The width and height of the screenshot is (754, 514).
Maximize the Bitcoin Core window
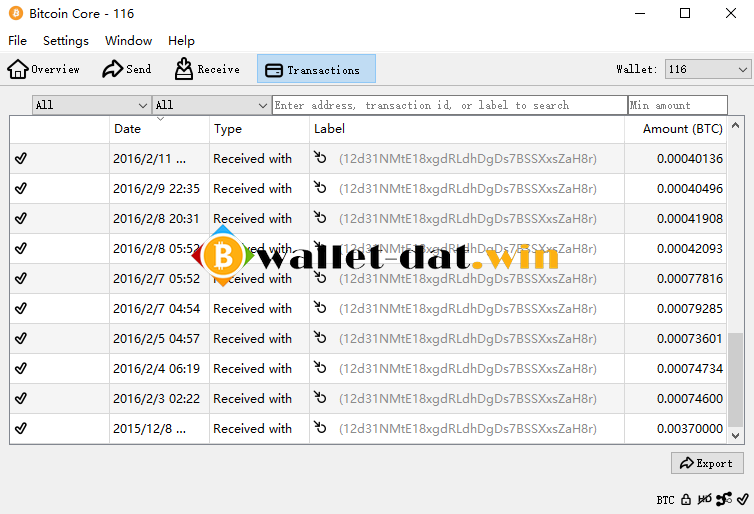685,13
